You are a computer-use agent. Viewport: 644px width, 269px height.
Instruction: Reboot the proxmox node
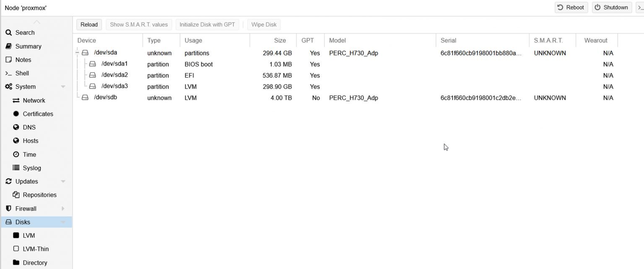pyautogui.click(x=571, y=7)
